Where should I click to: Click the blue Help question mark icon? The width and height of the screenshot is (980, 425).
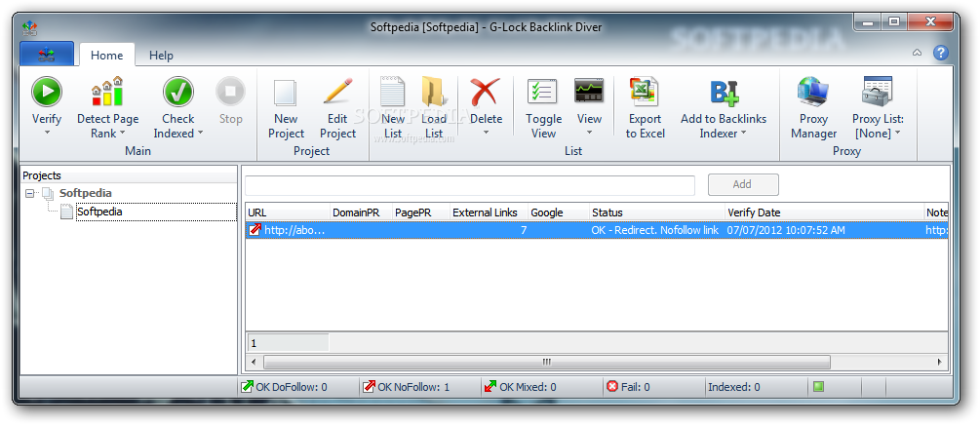coord(941,53)
